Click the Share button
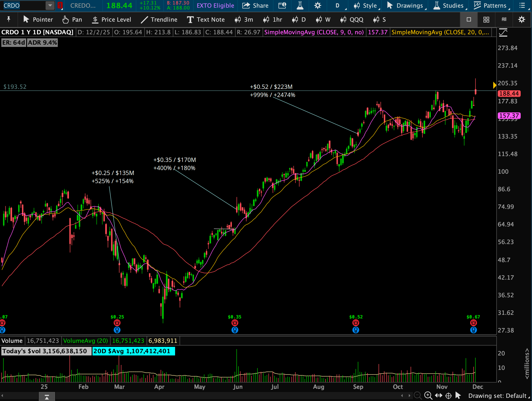 click(x=255, y=6)
